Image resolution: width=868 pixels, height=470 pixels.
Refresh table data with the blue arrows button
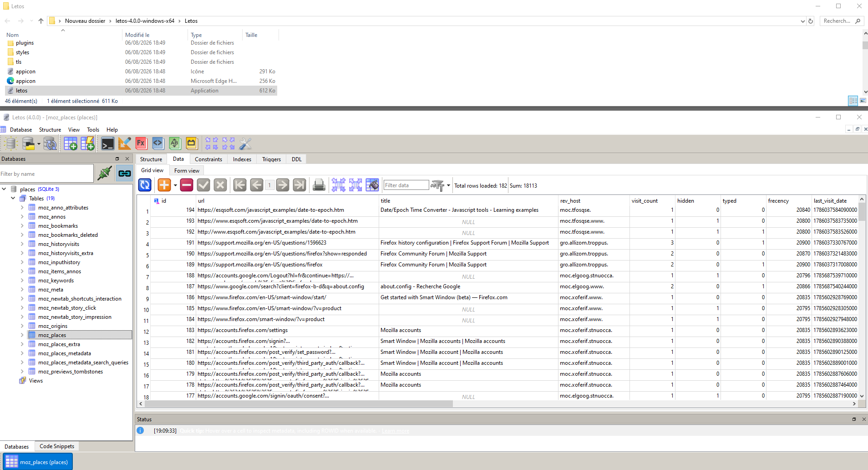point(145,185)
